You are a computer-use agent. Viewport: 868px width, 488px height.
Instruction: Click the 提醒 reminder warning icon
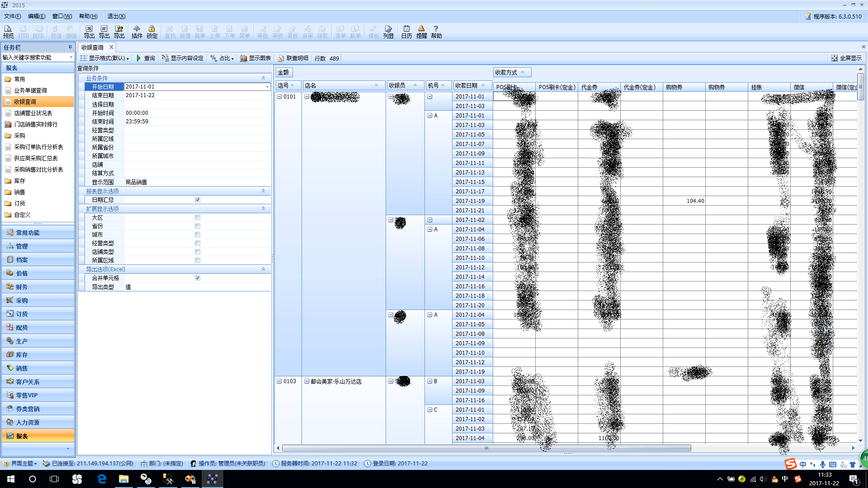[x=421, y=32]
